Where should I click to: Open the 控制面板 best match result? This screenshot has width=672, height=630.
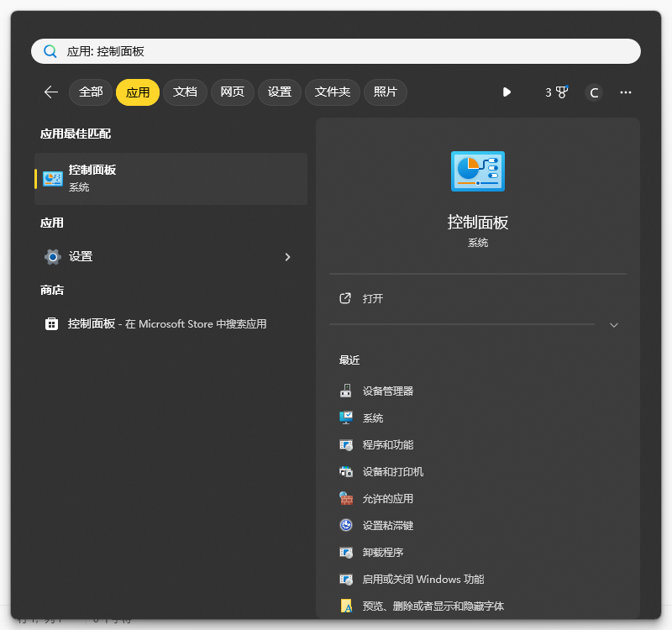coord(171,179)
